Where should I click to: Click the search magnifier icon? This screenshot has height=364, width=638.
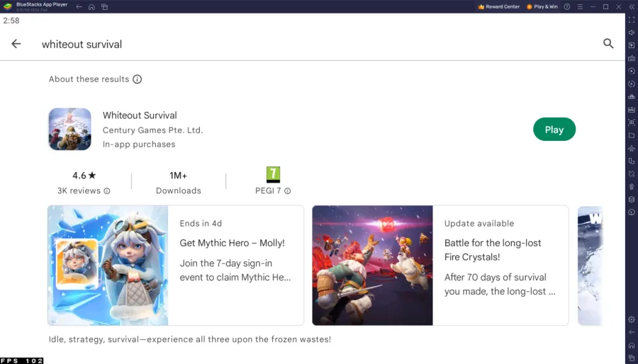[x=608, y=43]
